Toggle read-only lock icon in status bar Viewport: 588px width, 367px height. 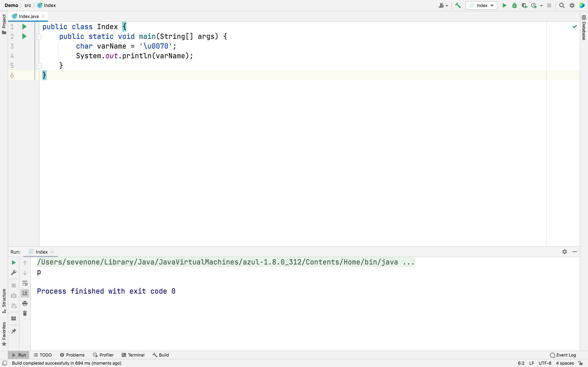pyautogui.click(x=580, y=363)
